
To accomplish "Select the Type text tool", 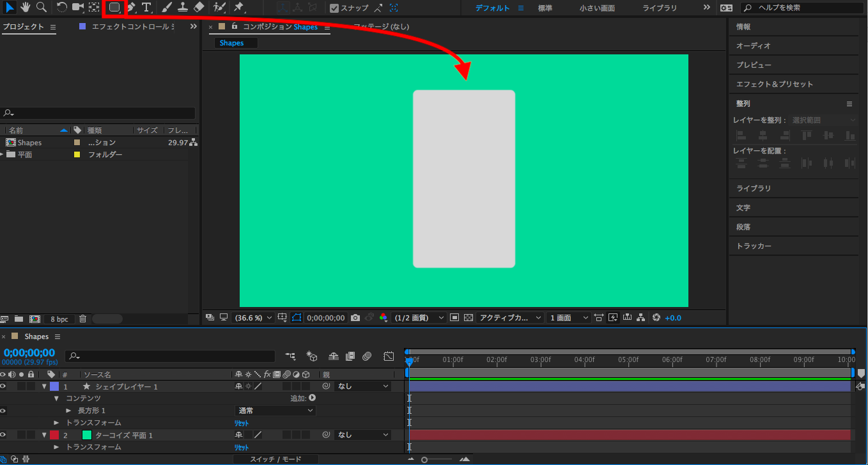I will pos(147,8).
